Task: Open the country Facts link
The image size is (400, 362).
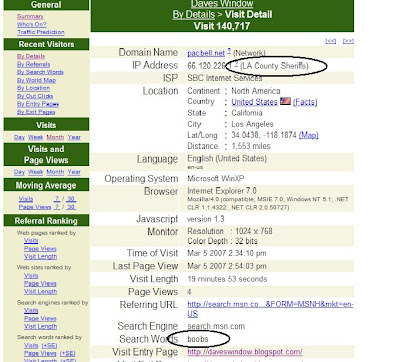Action: (305, 102)
